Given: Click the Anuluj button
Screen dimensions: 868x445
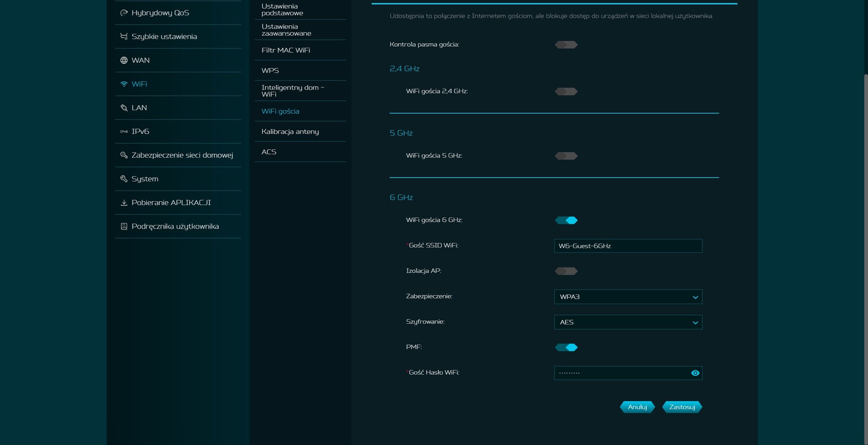Looking at the screenshot, I should 637,407.
